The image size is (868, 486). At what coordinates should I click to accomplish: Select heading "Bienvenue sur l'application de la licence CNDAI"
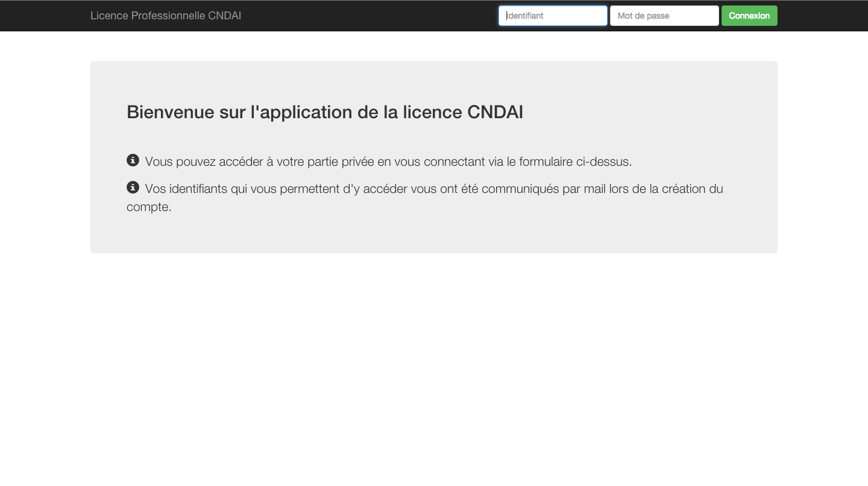(x=325, y=112)
